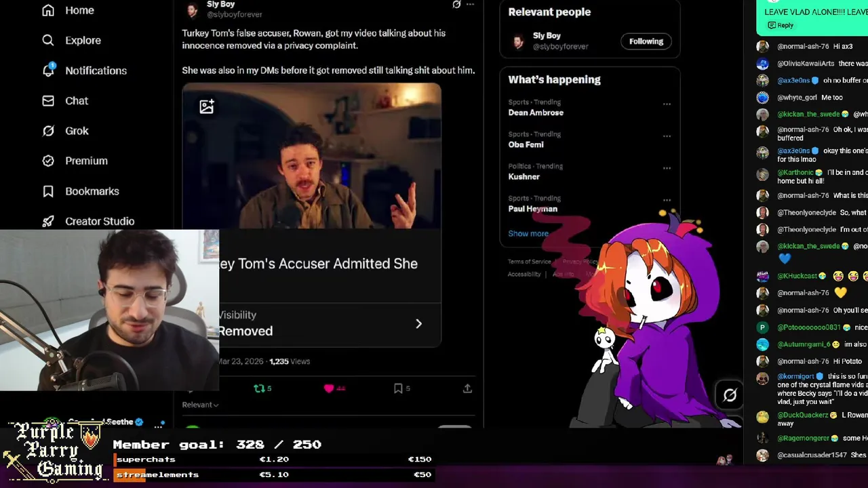Open the Accessibility footer link
Image resolution: width=868 pixels, height=488 pixels.
524,274
